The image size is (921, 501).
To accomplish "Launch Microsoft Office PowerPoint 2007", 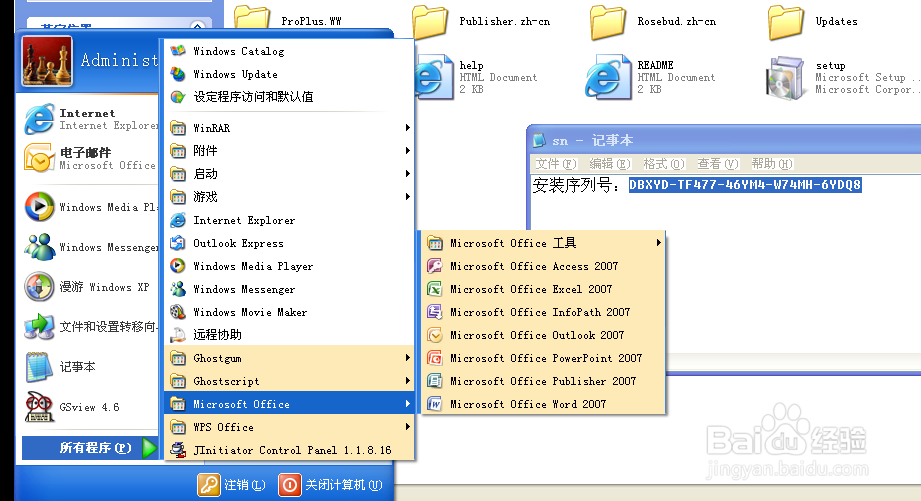I will pyautogui.click(x=544, y=358).
